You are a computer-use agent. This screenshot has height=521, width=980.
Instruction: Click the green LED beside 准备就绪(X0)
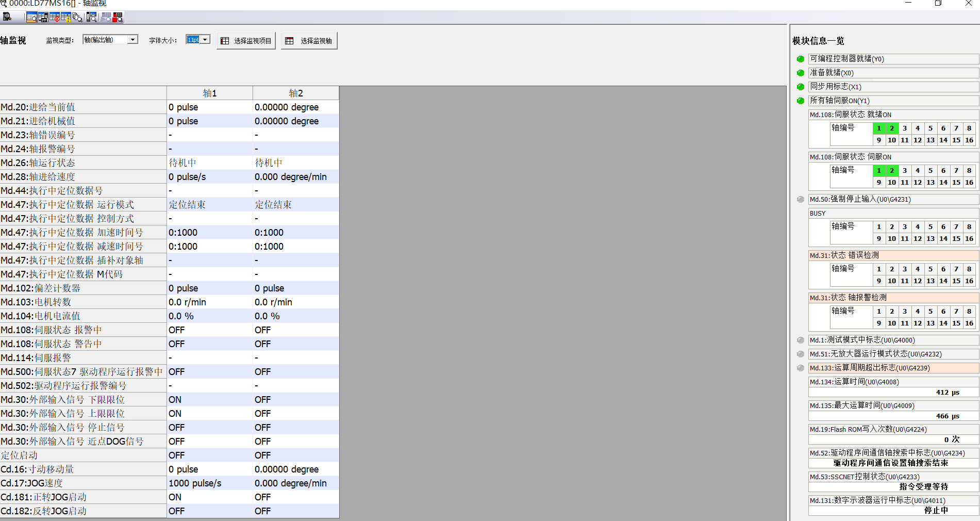[x=801, y=73]
